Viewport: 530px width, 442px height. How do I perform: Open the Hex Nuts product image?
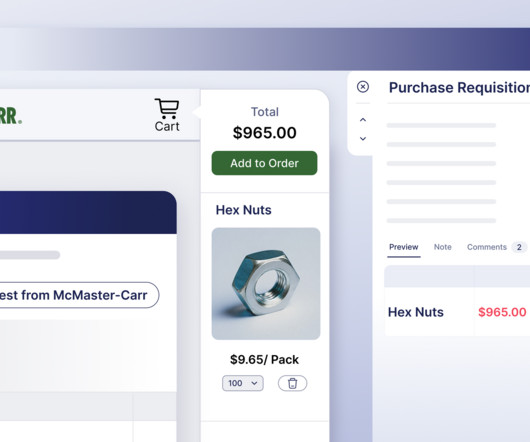pos(266,284)
